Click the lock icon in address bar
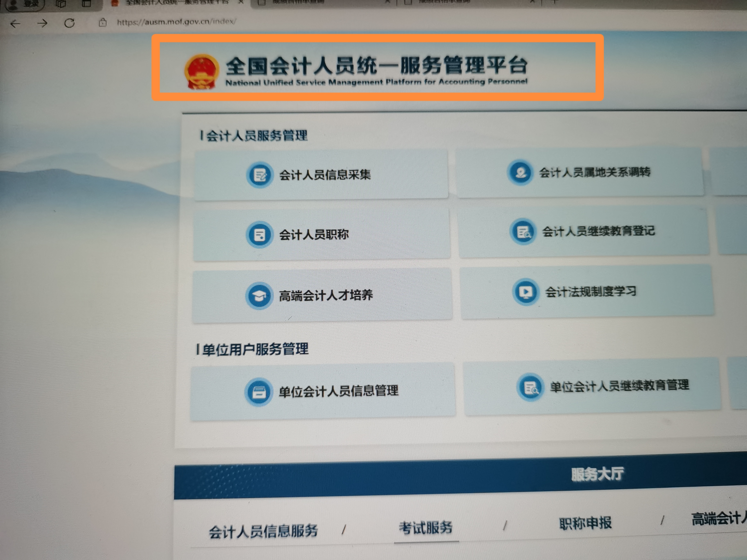This screenshot has width=747, height=560. point(103,23)
